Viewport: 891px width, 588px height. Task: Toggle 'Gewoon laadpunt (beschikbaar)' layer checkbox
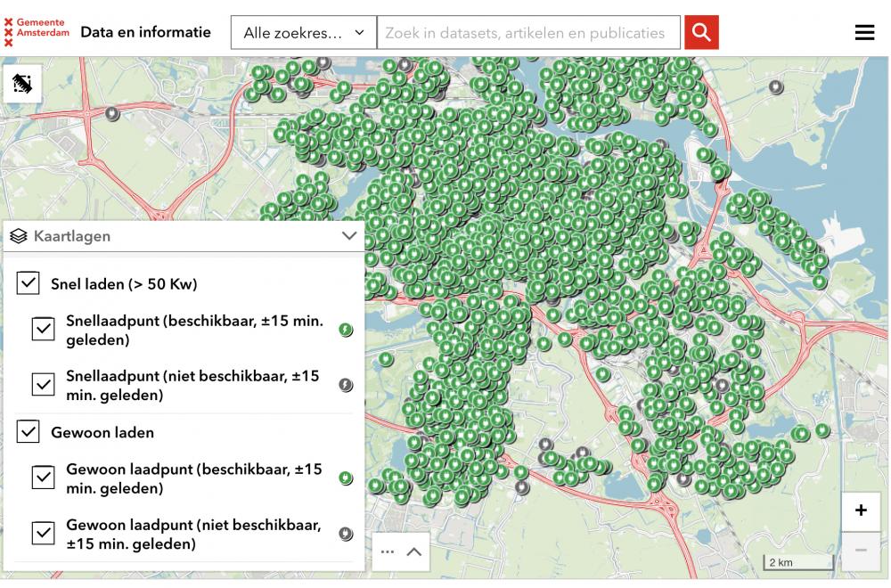[x=43, y=478]
